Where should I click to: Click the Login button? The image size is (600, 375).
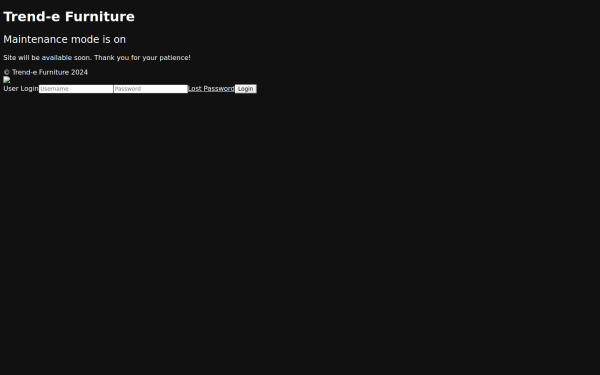[246, 89]
